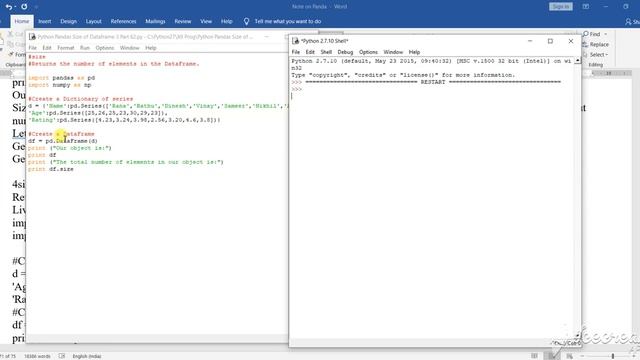Open the Design ribbon tab
The height and width of the screenshot is (360, 640).
point(68,21)
